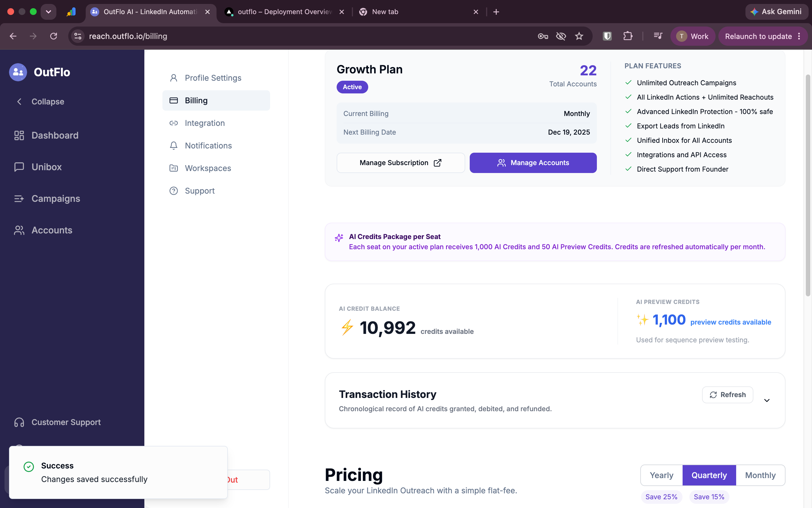Viewport: 812px width, 508px height.
Task: Open the Integration settings item
Action: click(x=216, y=123)
